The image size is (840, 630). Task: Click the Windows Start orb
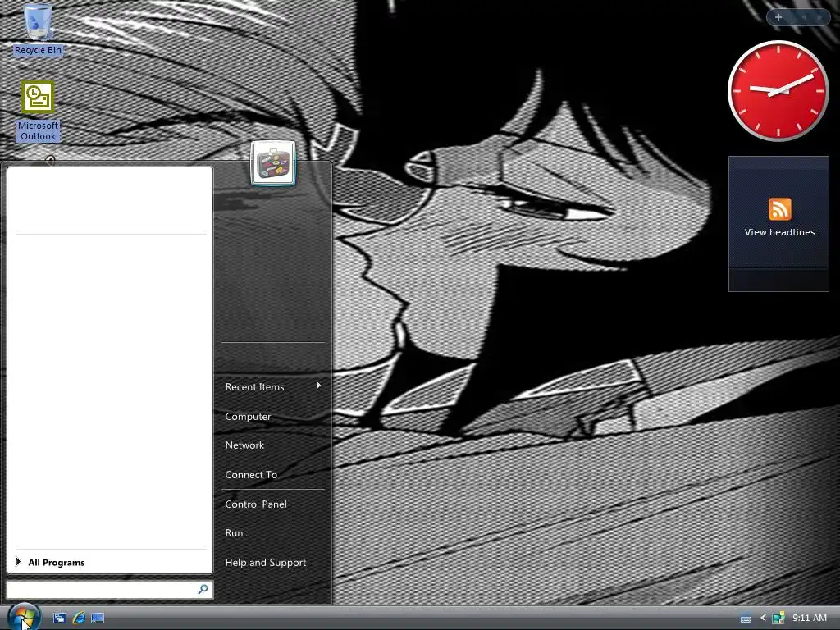pos(24,617)
